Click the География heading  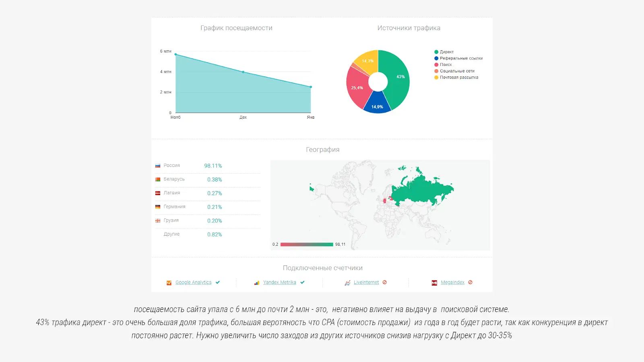point(322,150)
